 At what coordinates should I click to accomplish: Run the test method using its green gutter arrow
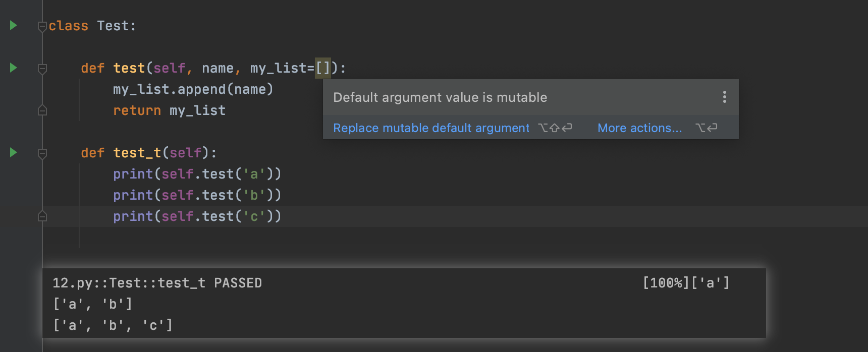[13, 68]
